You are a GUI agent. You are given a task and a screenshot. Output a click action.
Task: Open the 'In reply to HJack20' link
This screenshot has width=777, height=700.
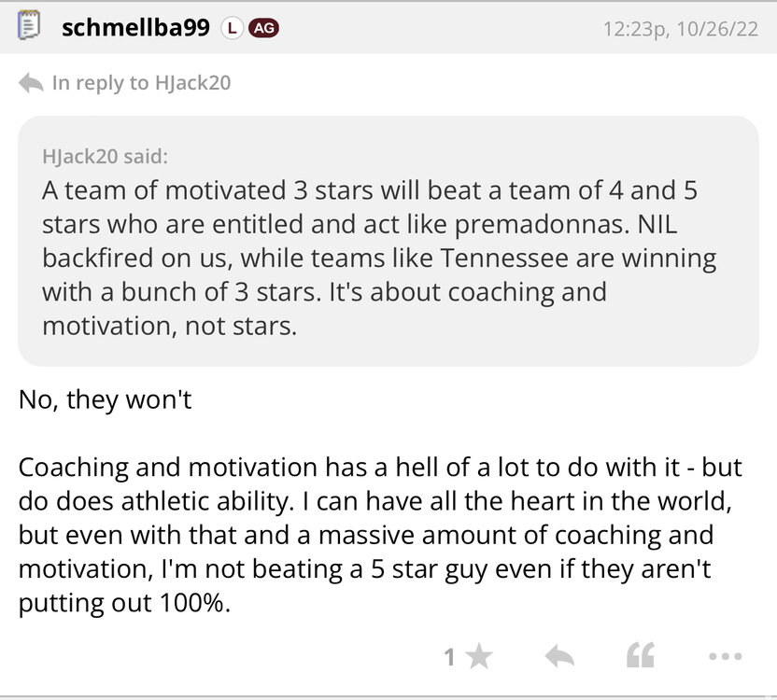click(x=141, y=83)
